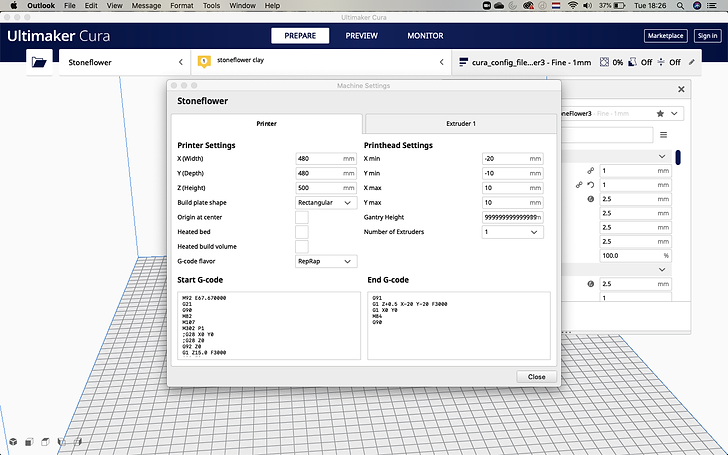Open the Format menu

tap(182, 6)
